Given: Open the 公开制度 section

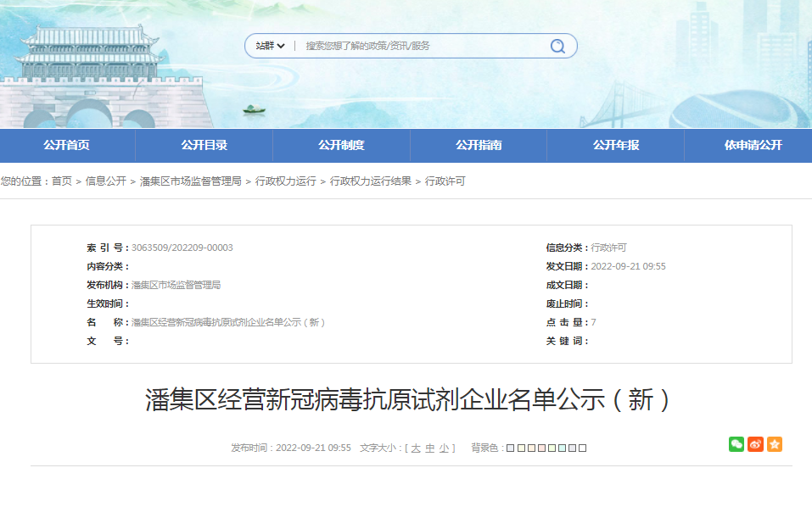Looking at the screenshot, I should pos(340,145).
